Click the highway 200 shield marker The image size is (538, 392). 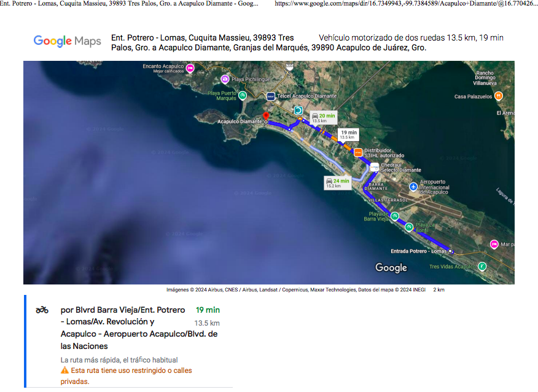pos(290,66)
